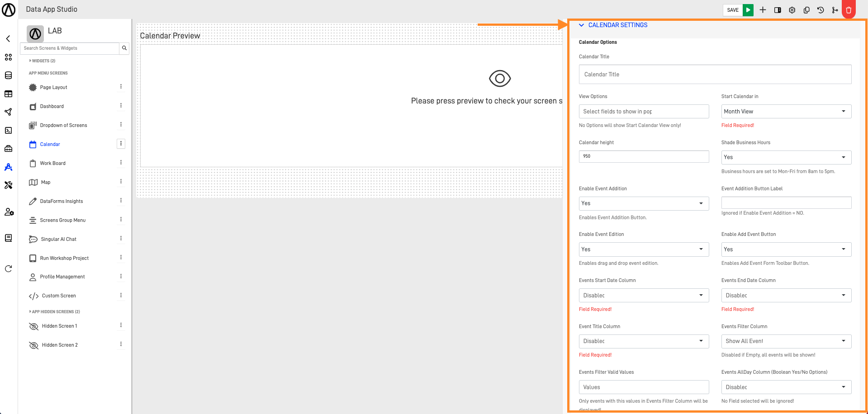868x414 pixels.
Task: Open the document notes icon in left rail
Action: pos(8,238)
